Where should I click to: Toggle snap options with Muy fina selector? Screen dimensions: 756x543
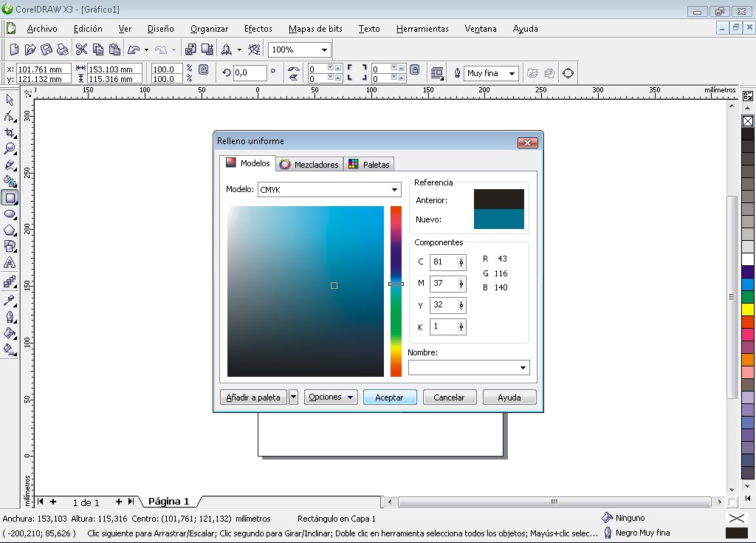click(x=491, y=73)
